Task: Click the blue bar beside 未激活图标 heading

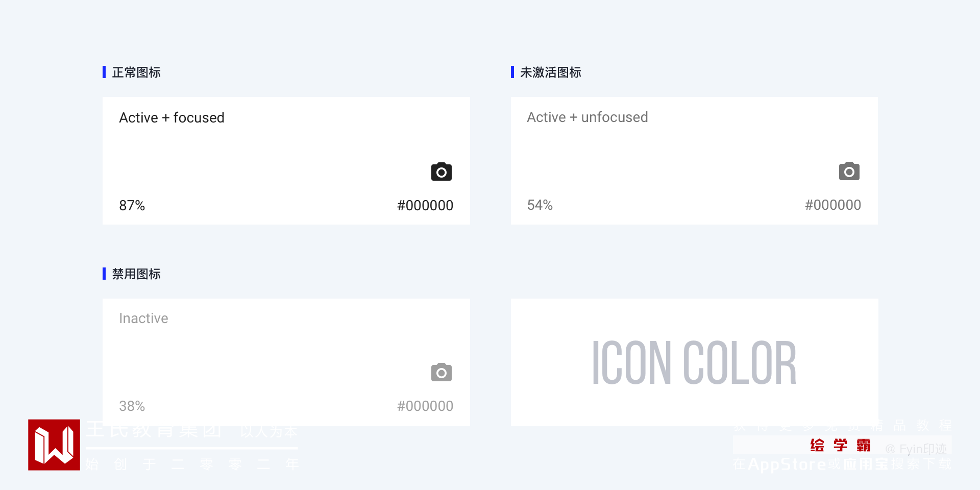Action: (x=512, y=72)
